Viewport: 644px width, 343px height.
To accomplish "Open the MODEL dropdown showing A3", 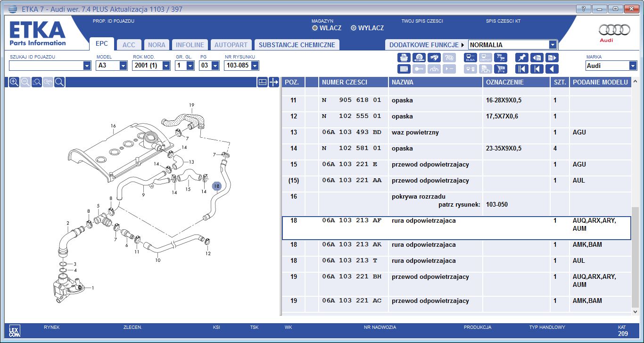I will 124,66.
